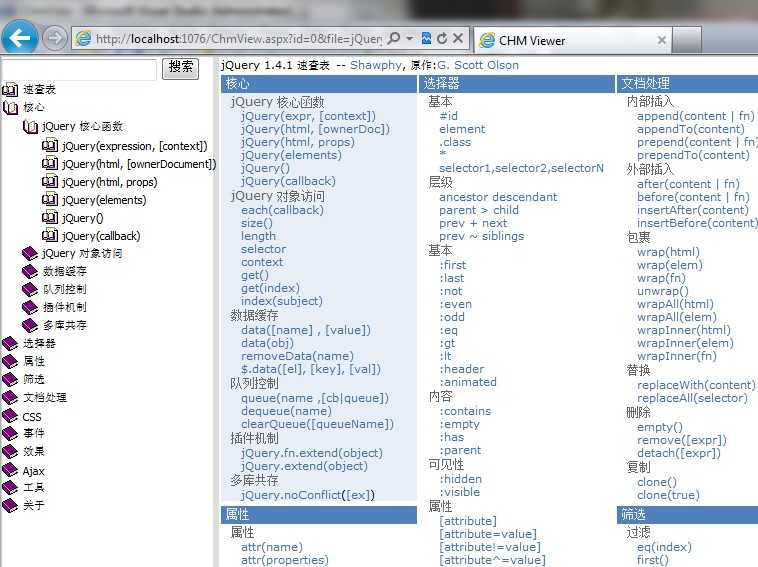Close the CHM Viewer tab
758x567 pixels.
point(662,40)
